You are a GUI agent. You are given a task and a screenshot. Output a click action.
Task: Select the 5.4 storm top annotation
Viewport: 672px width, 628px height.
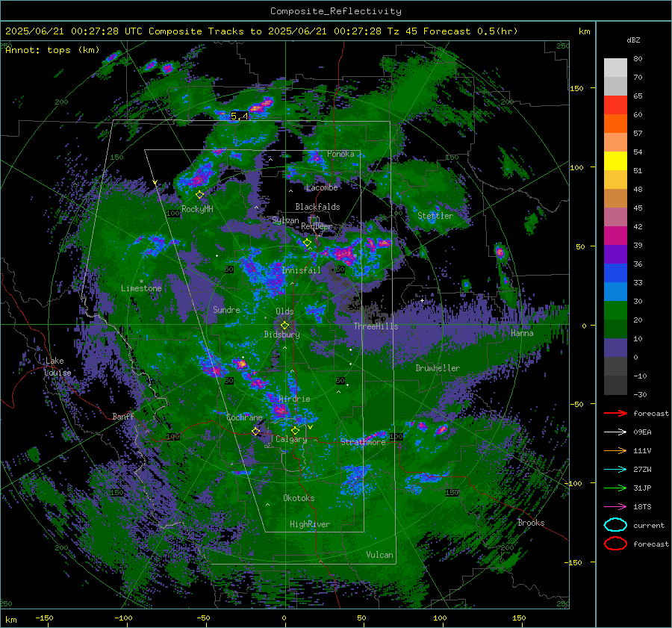pyautogui.click(x=239, y=116)
